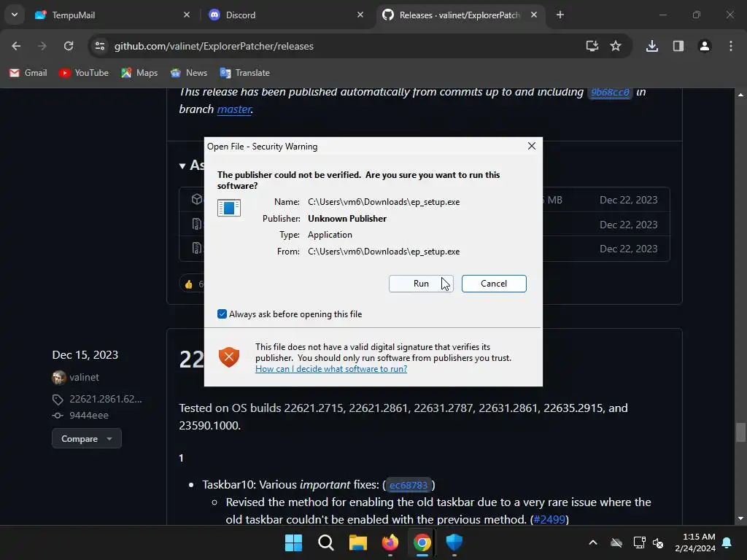Viewport: 747px width, 560px height.
Task: Open 'How can I decide what software to run?' link
Action: pyautogui.click(x=331, y=368)
